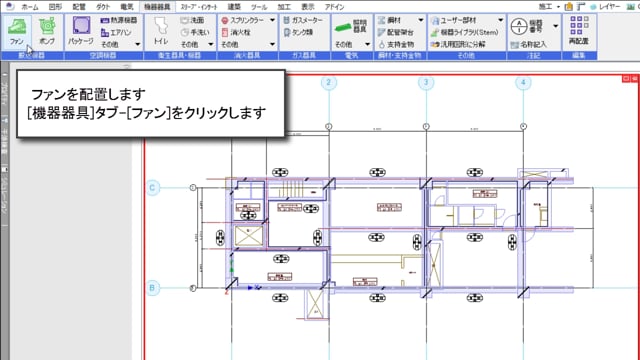Image resolution: width=640 pixels, height=360 pixels.
Task: Switch to the 配管 tab
Action: [79, 7]
